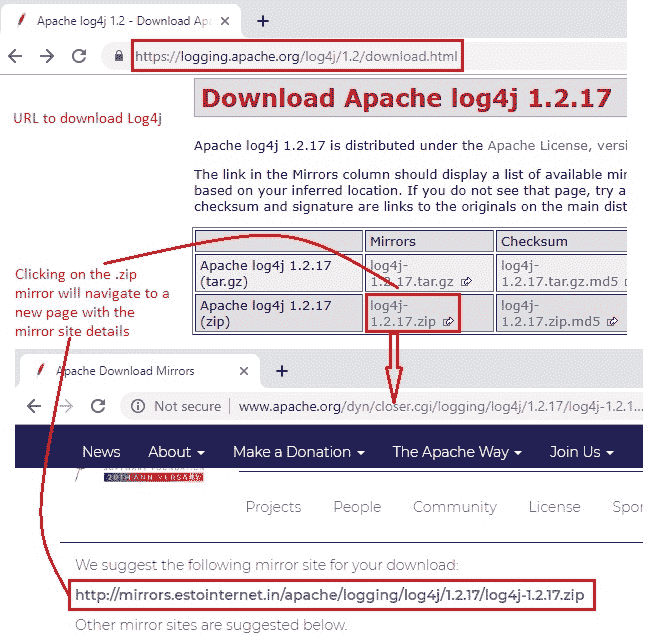Screen dimensions: 657x634
Task: Expand the About dropdown
Action: [x=176, y=452]
